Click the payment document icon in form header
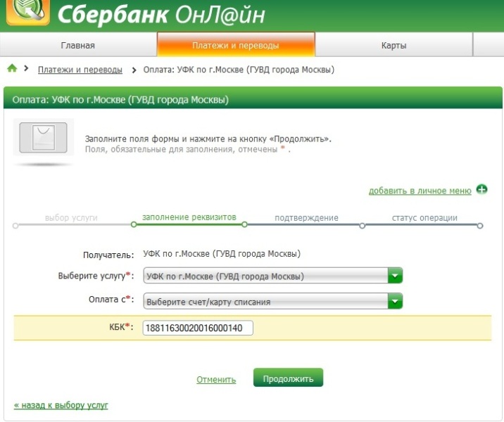The height and width of the screenshot is (422, 504). 43,139
